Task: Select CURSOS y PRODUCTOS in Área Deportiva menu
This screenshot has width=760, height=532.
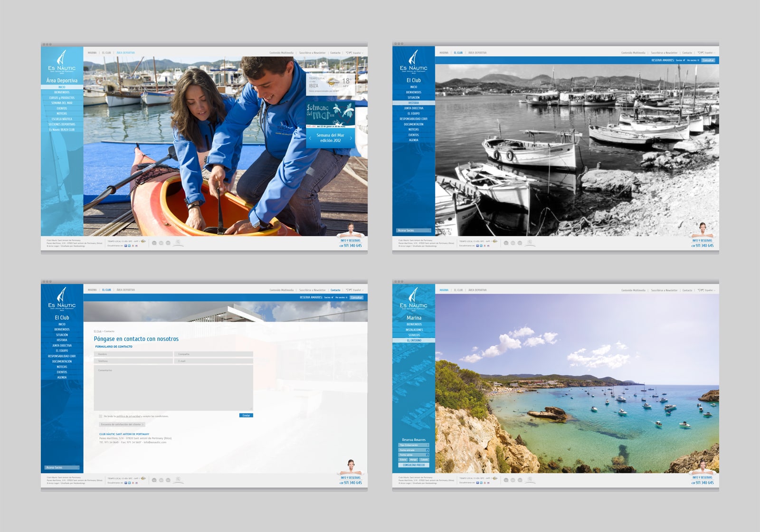Action: [x=62, y=98]
